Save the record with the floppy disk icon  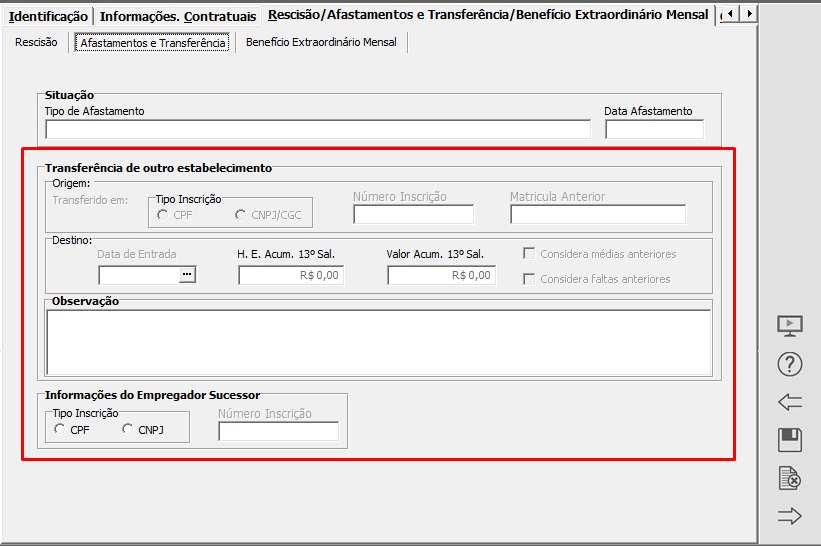click(789, 440)
